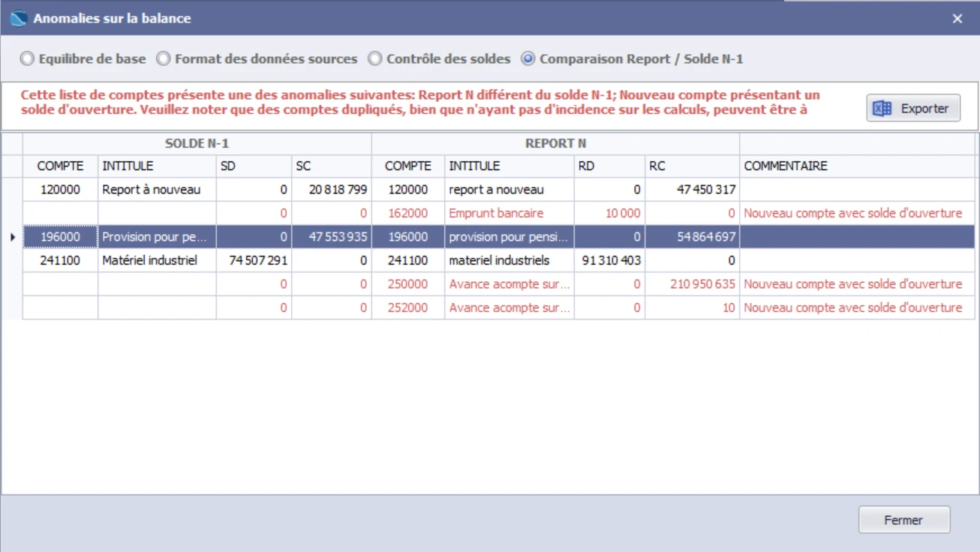Click the REPORT N group header
This screenshot has width=980, height=552.
point(555,143)
